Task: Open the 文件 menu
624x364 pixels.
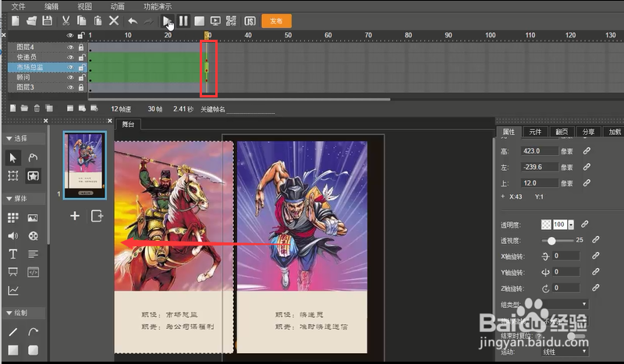Action: pos(18,6)
